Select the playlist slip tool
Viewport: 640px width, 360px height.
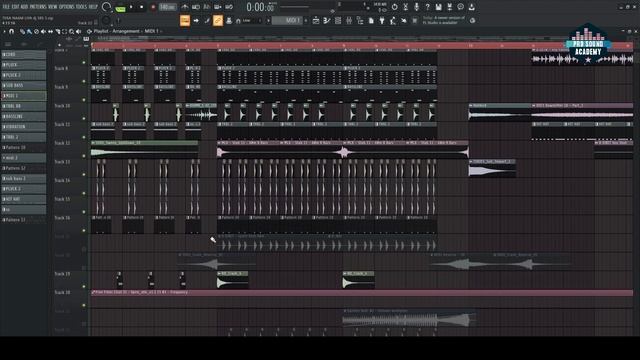click(50, 31)
